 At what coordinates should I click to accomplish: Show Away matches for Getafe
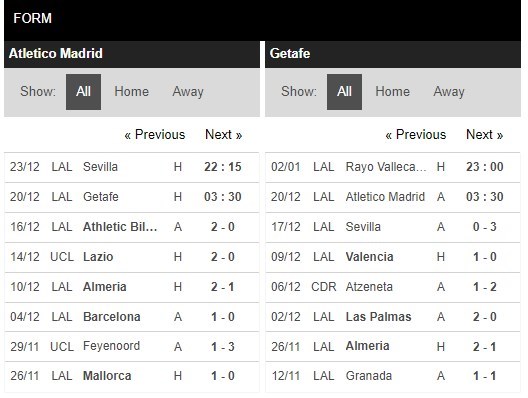pyautogui.click(x=449, y=92)
